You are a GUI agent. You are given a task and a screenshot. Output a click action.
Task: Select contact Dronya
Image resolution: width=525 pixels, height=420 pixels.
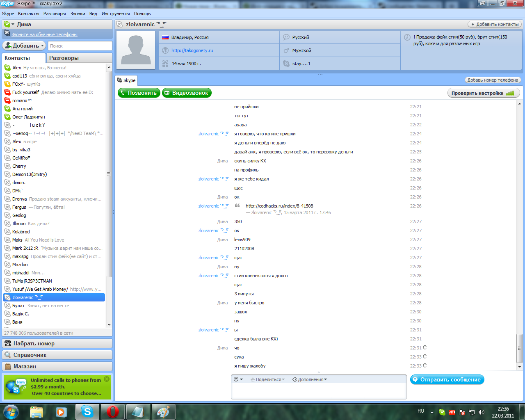54,199
